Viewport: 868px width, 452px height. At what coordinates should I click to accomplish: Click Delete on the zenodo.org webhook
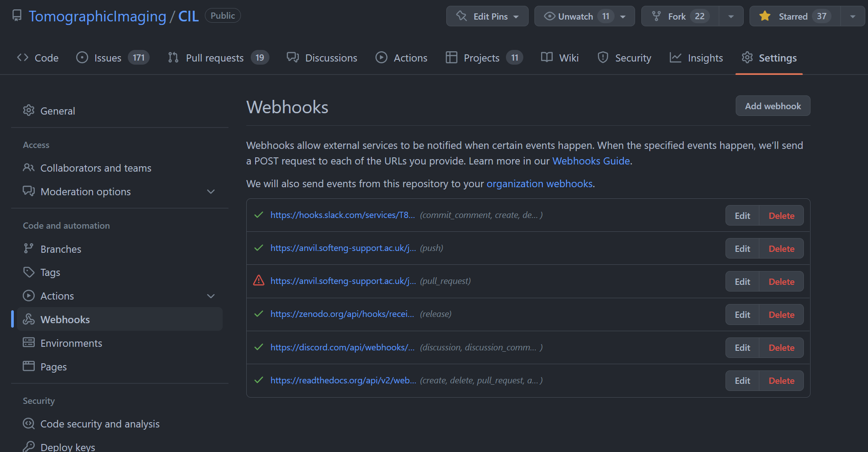click(781, 314)
